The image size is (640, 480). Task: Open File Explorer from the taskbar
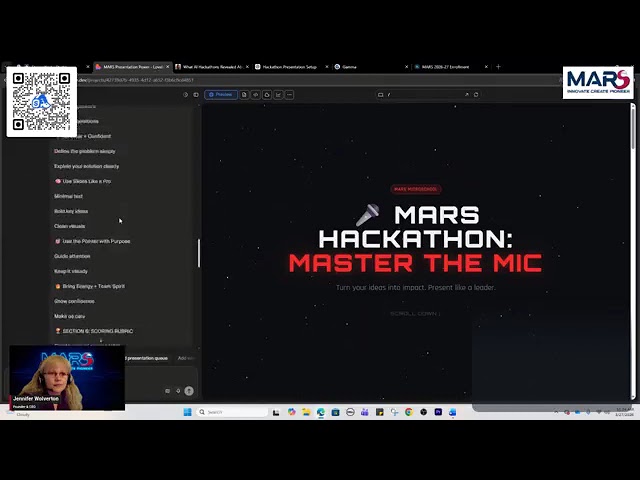coord(306,412)
